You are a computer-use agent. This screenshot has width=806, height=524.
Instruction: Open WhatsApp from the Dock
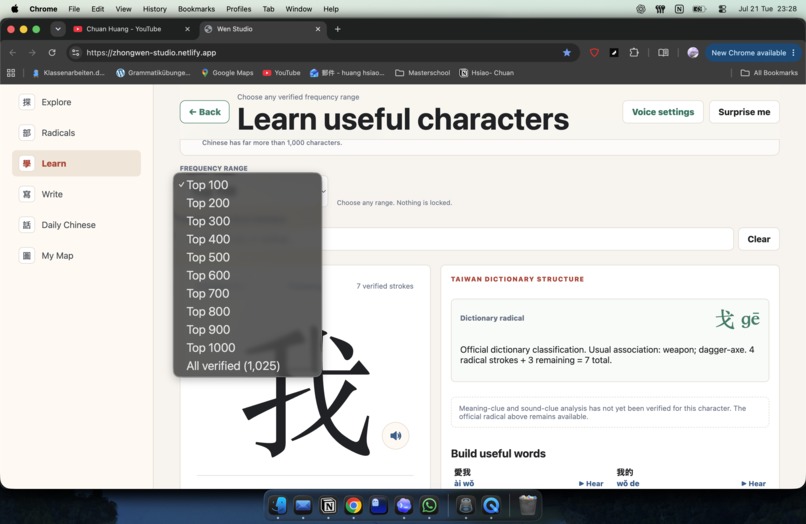429,505
